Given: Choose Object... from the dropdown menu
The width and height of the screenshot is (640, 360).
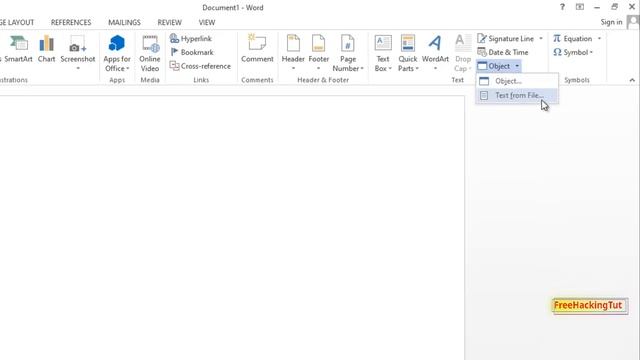Looking at the screenshot, I should click(x=517, y=81).
